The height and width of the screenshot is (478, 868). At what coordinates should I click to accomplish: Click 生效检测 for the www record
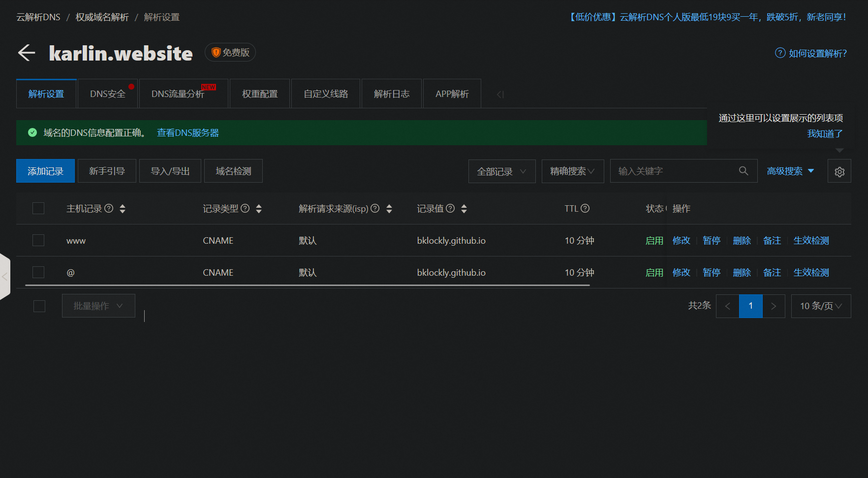click(811, 240)
